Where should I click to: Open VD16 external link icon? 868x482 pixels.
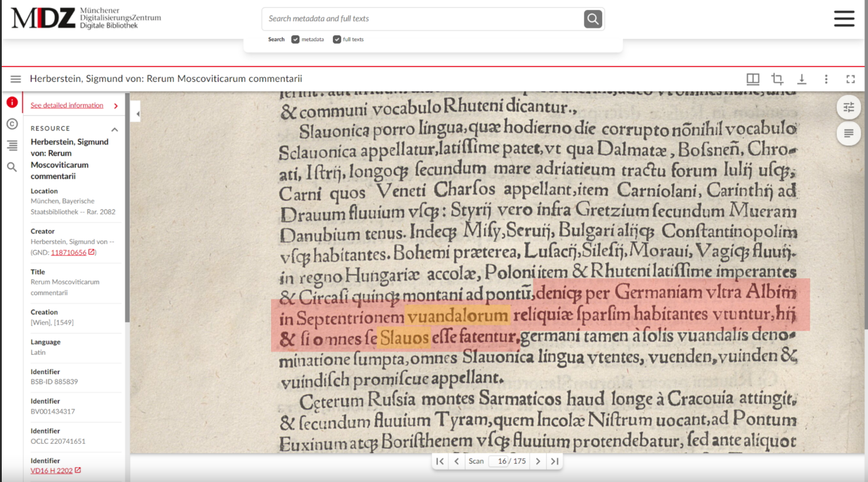pyautogui.click(x=78, y=470)
